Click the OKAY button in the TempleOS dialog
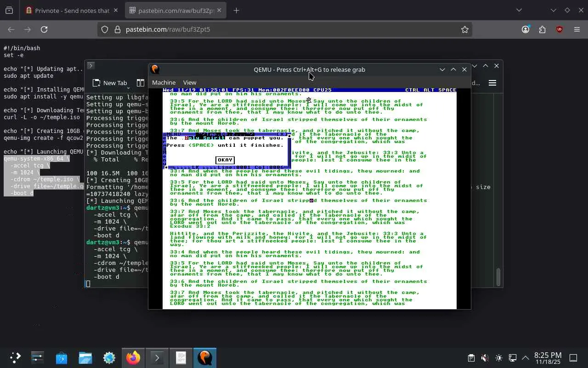 (x=225, y=160)
